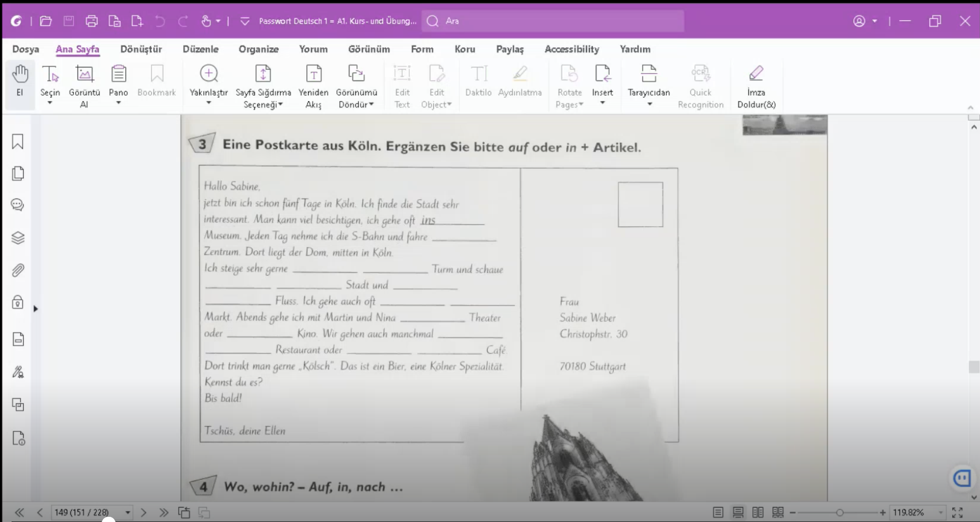
Task: Open the AI assistant chat bubble
Action: (962, 478)
